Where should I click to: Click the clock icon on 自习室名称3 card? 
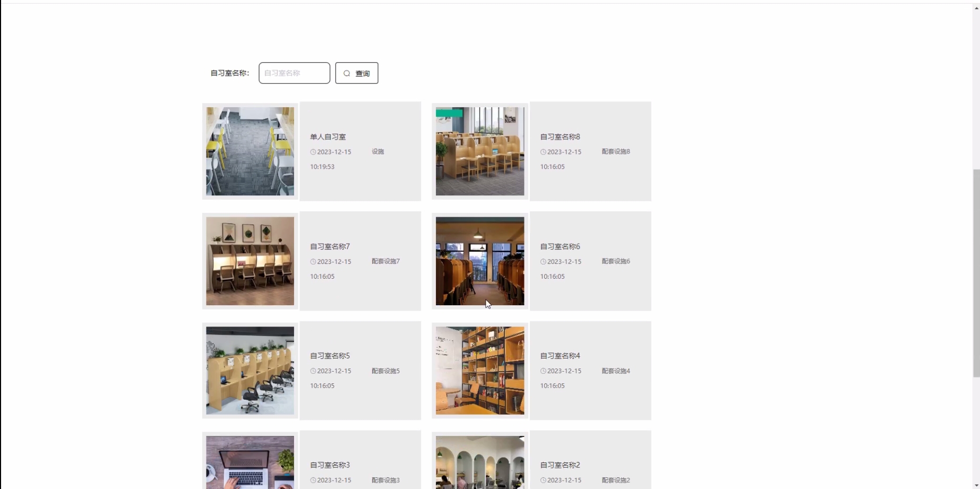click(313, 479)
